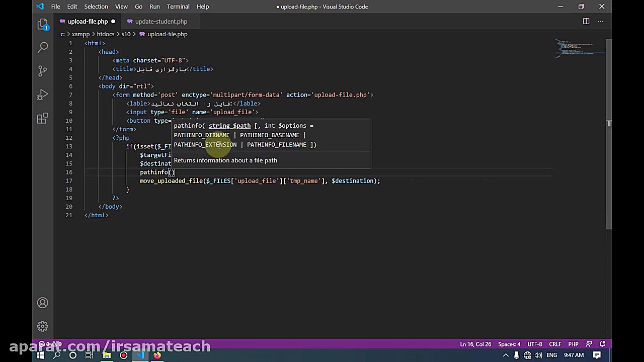Split the editor to the right
Image resolution: width=644 pixels, height=362 pixels.
tap(586, 21)
